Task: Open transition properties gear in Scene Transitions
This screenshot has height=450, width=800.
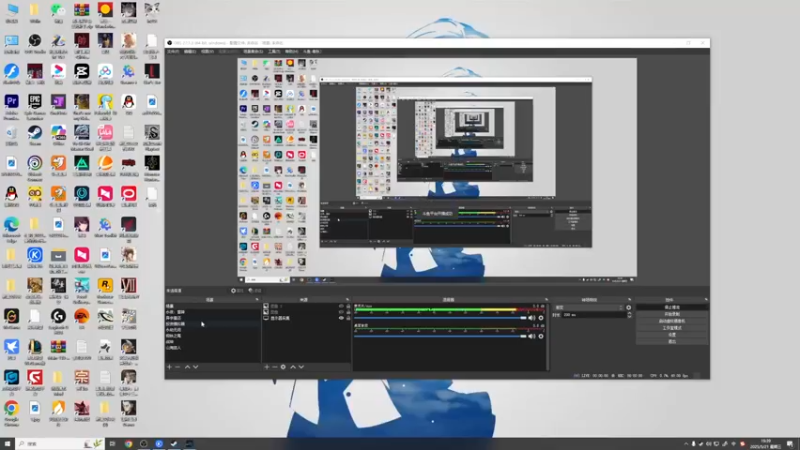Action: coord(629,308)
